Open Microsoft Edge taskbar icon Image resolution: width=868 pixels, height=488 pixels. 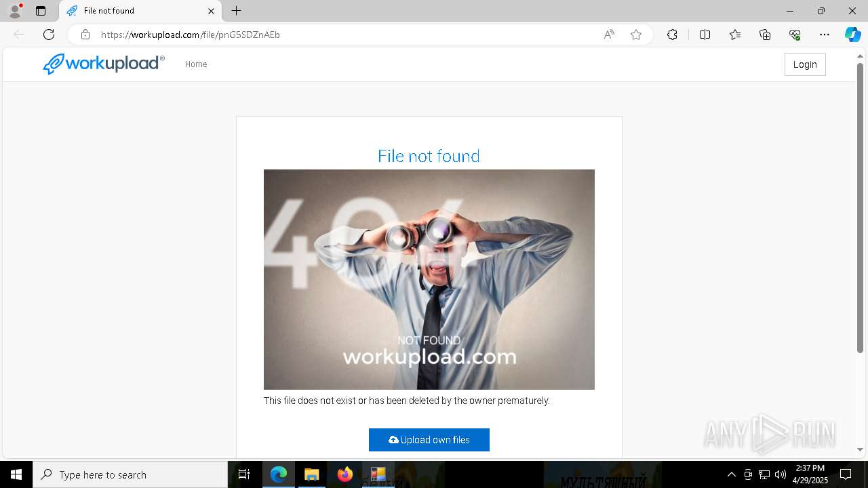279,474
